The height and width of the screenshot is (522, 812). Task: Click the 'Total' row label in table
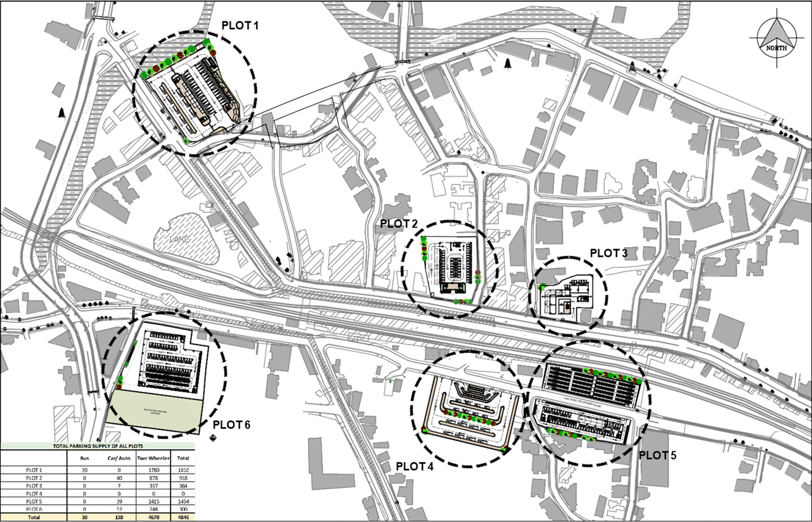click(34, 517)
